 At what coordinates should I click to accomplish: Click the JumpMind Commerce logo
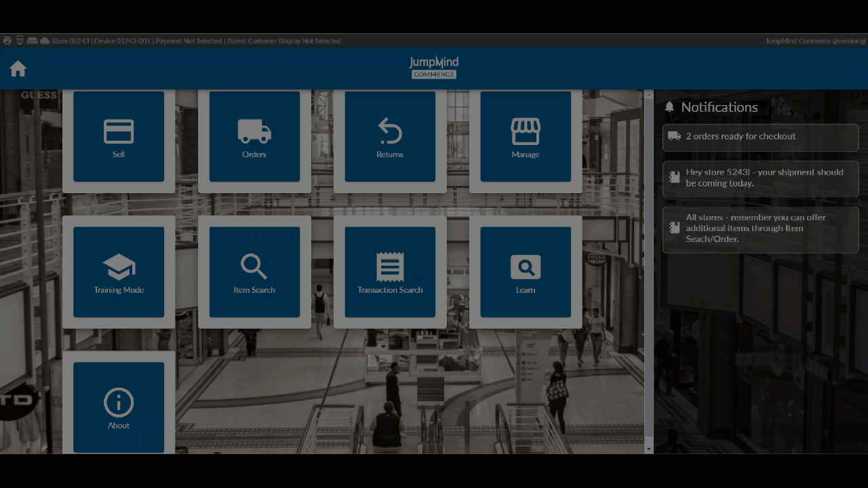pos(434,68)
